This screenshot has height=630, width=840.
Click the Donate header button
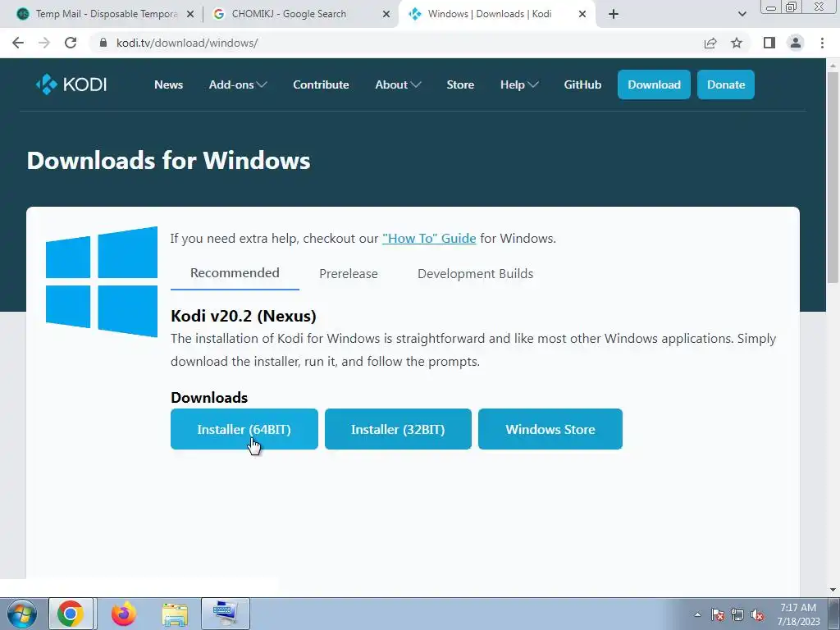[x=726, y=84]
